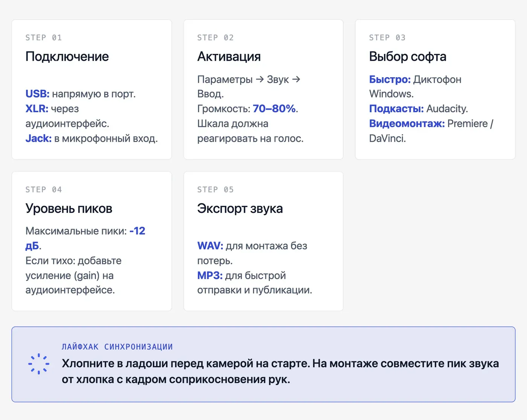Click 'усиление (gain) на' line
The width and height of the screenshot is (527, 420).
coord(70,276)
